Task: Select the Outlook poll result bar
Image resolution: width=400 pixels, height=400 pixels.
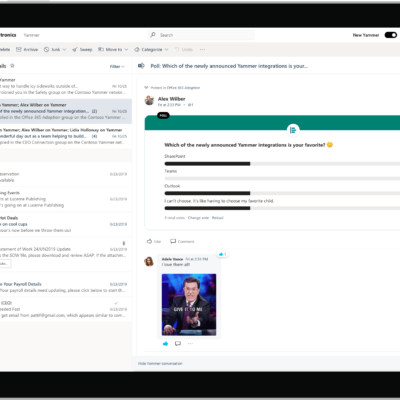Action: point(282,193)
